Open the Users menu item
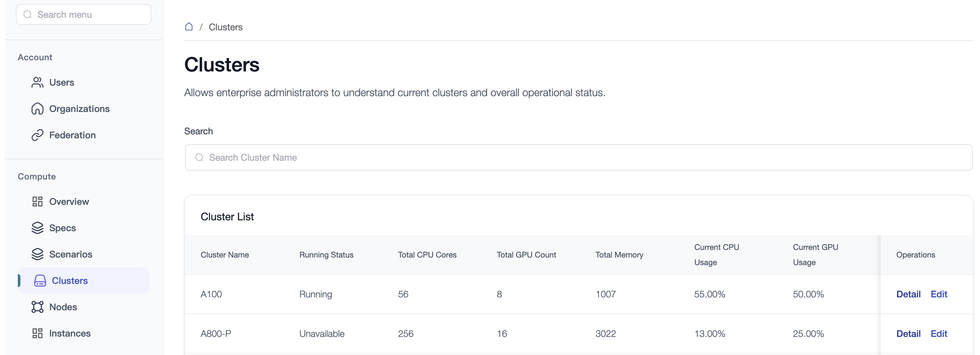The image size is (980, 355). [84, 82]
